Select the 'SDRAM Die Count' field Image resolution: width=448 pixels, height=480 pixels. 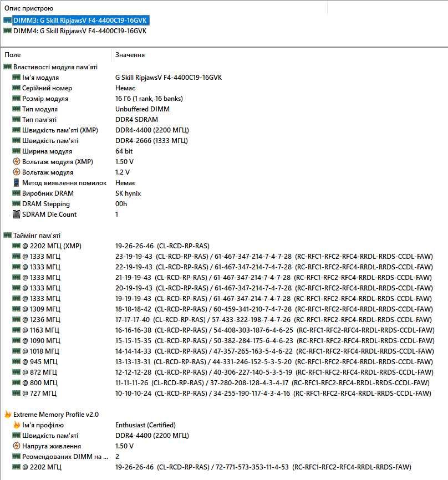(x=49, y=215)
